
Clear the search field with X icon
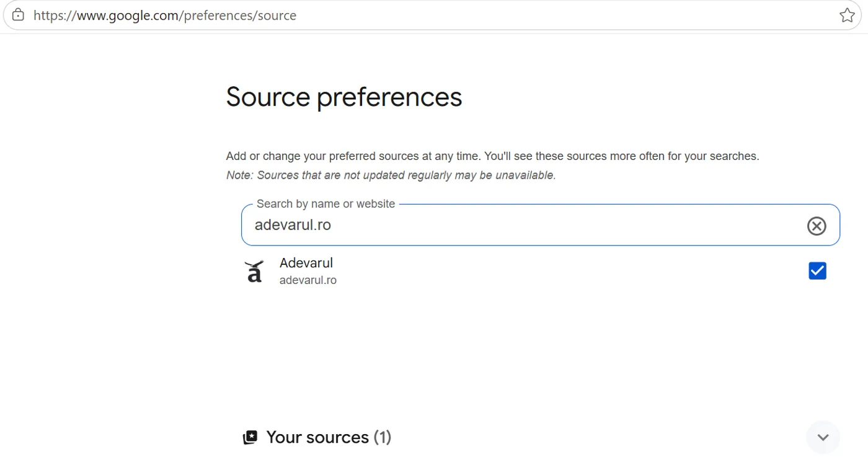(817, 226)
